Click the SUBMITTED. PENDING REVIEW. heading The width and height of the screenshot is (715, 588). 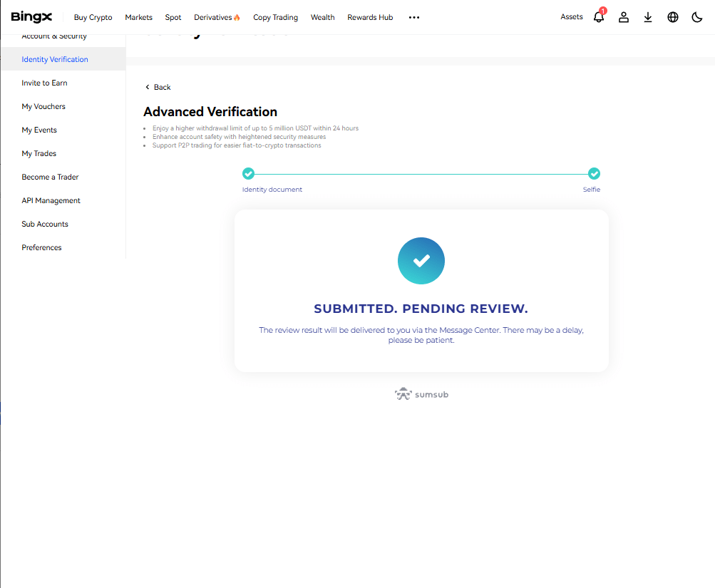point(421,309)
